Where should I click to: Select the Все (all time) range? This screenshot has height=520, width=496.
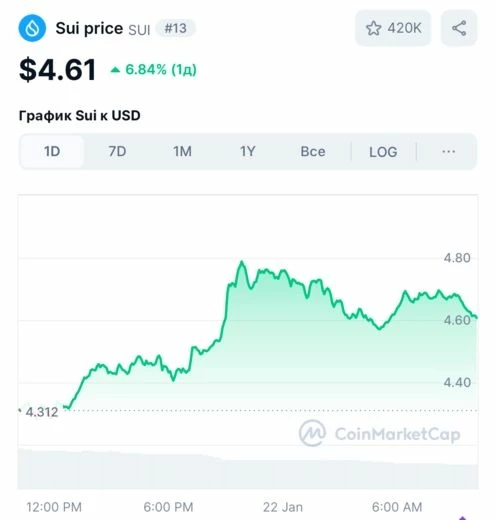[313, 152]
